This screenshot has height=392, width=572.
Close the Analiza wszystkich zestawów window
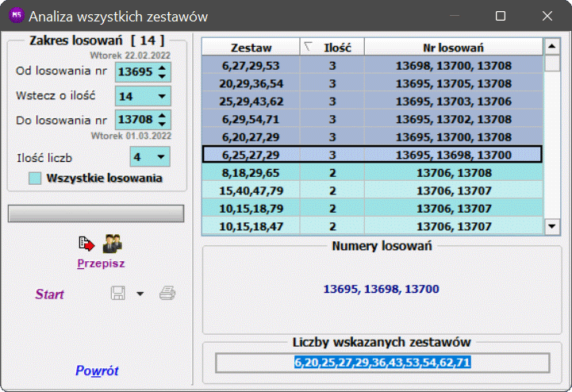(x=547, y=16)
